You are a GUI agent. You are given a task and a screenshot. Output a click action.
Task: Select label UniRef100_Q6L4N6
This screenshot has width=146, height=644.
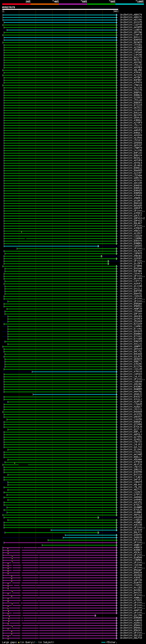pyautogui.click(x=131, y=70)
